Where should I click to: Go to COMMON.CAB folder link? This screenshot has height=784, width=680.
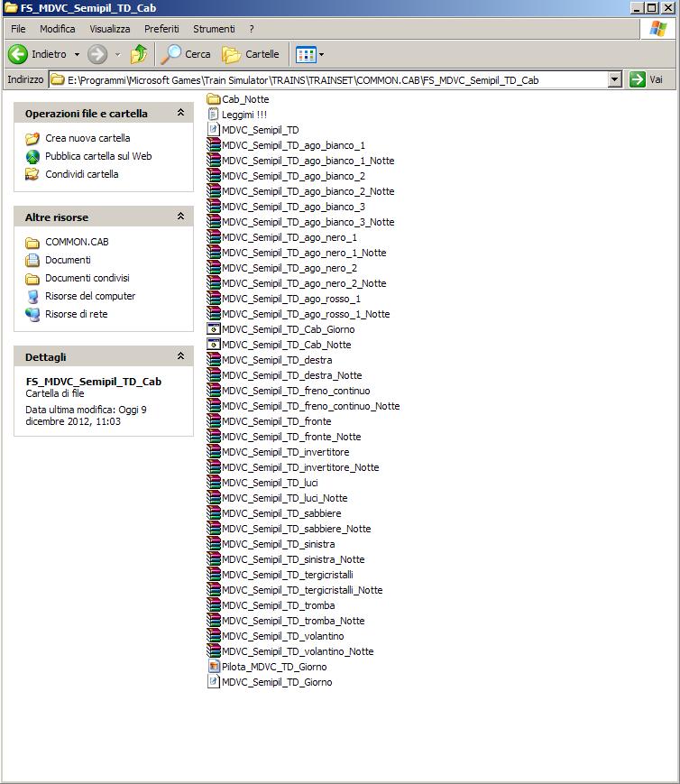77,242
